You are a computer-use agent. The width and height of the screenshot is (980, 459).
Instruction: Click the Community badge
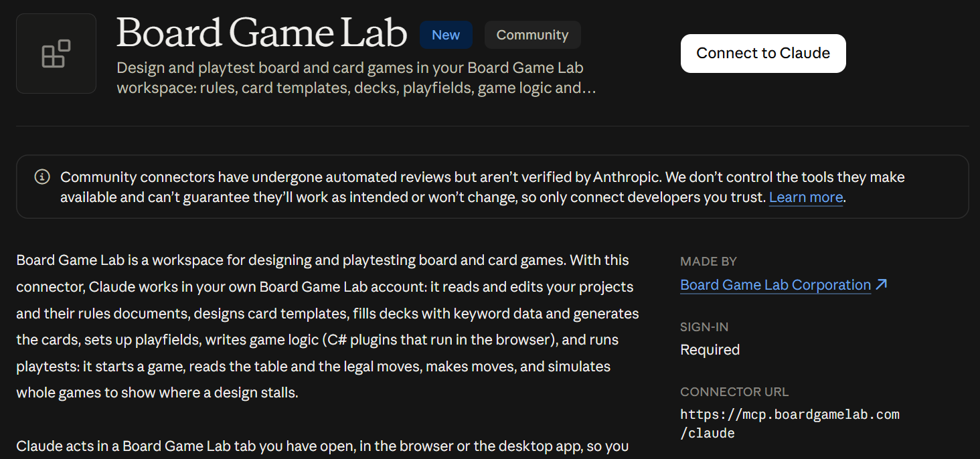tap(532, 35)
